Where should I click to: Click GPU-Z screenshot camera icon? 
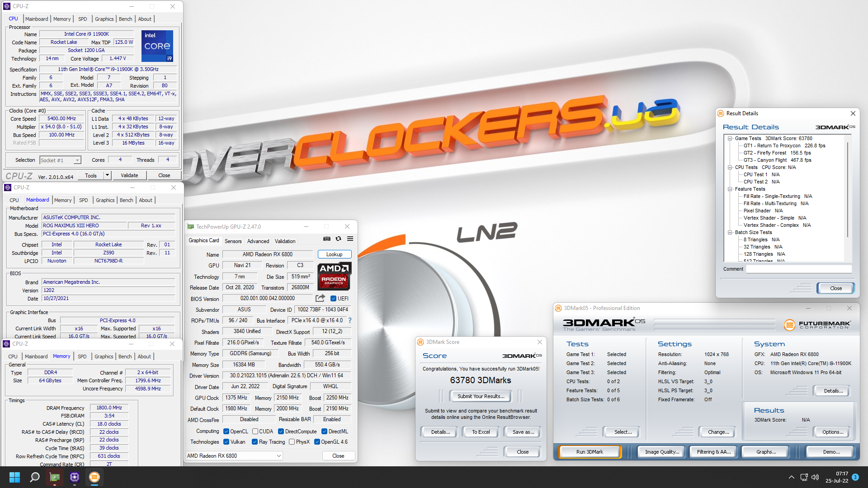click(327, 239)
